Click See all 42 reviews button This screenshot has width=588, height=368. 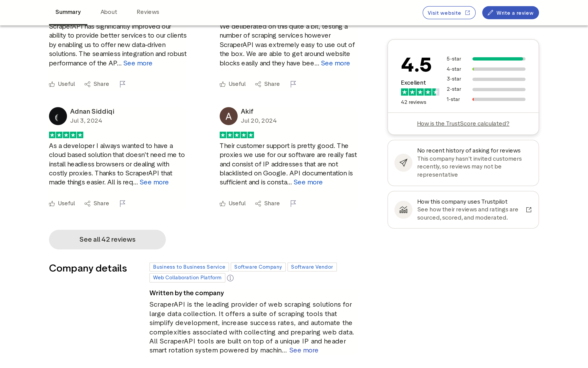click(x=107, y=239)
